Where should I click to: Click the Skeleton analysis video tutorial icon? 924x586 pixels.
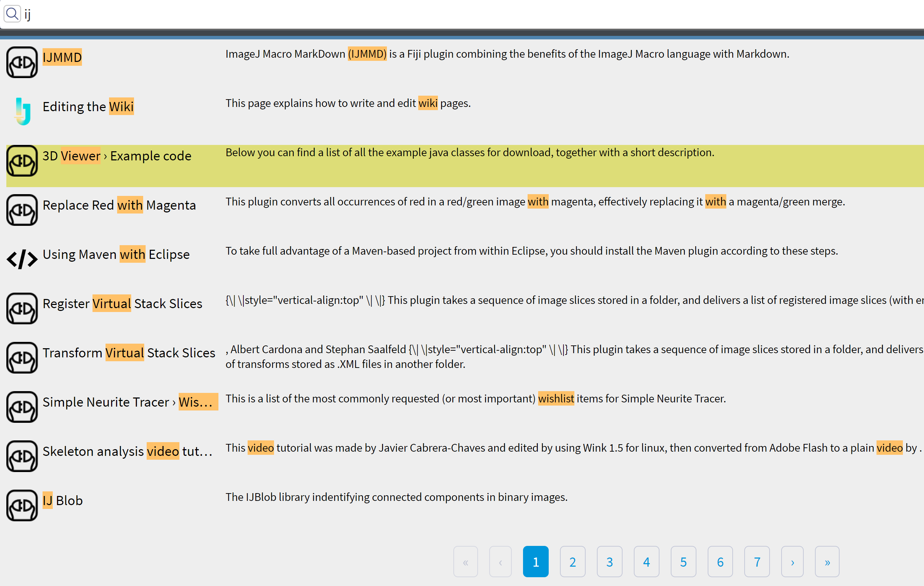pos(22,456)
